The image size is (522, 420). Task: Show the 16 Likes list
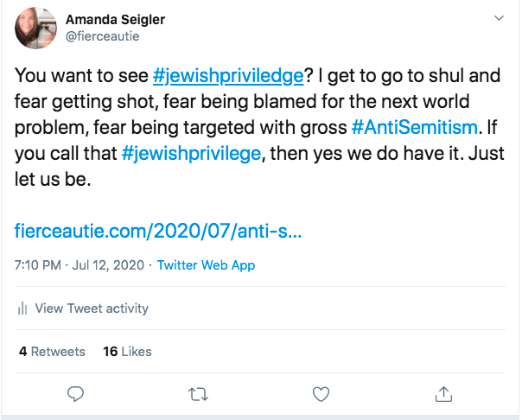127,352
